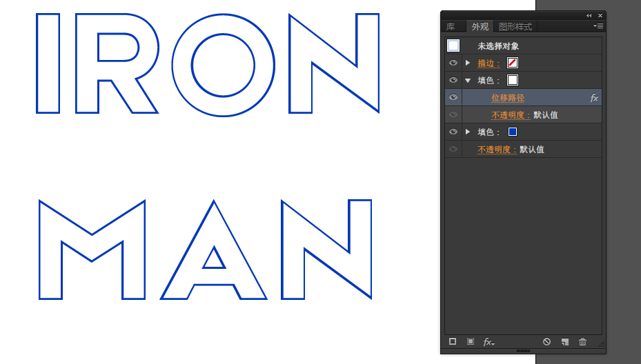Expand the 描边 stroke row
The image size is (641, 364).
468,63
